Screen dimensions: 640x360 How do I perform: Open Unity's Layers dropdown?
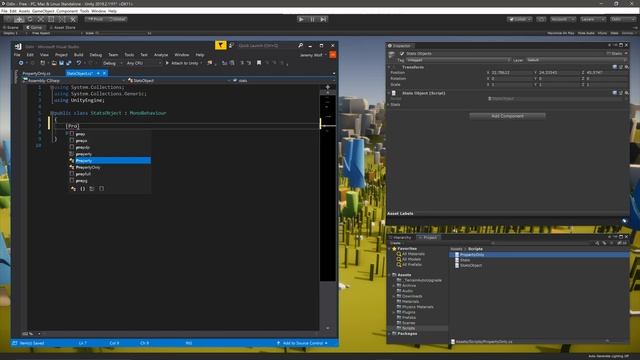(593, 19)
